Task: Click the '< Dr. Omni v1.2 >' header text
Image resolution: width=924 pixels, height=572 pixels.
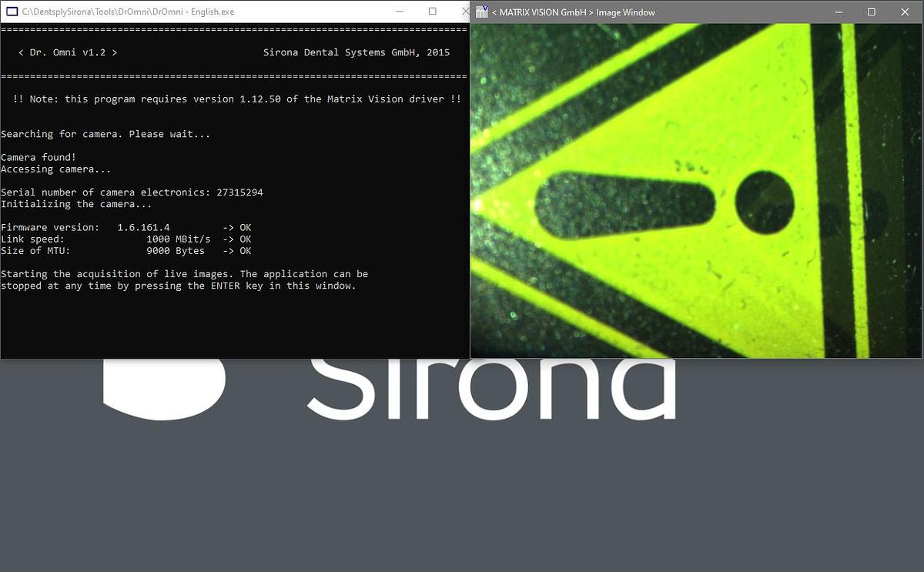Action: click(68, 52)
